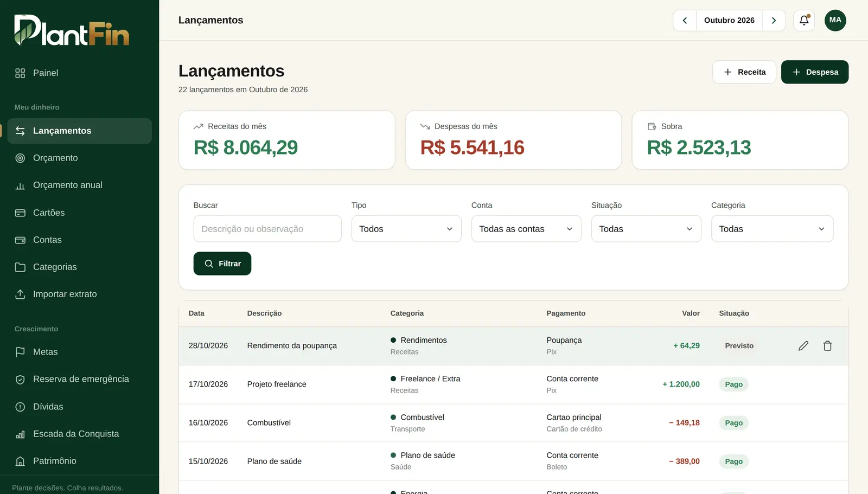
Task: Click the Metas flag icon
Action: point(20,352)
